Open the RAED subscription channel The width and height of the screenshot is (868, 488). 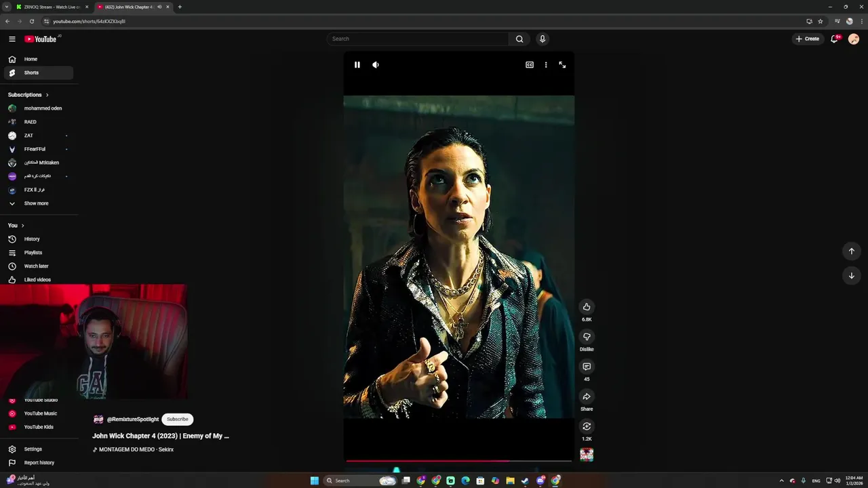[x=39, y=122]
